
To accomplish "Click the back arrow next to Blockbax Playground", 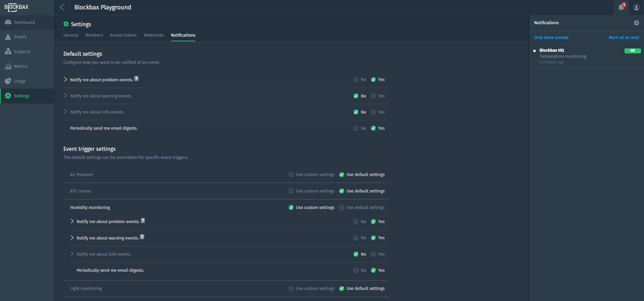I will (x=61, y=7).
